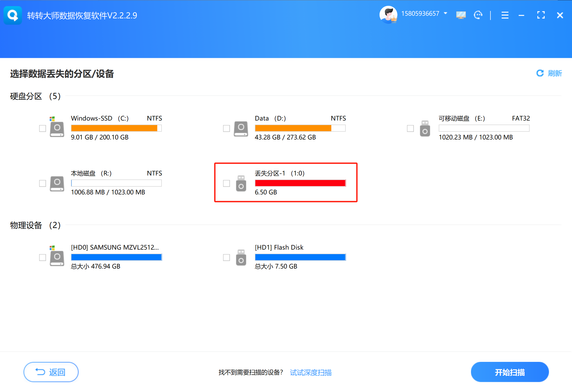Click the user avatar image
The height and width of the screenshot is (392, 572).
tap(388, 15)
